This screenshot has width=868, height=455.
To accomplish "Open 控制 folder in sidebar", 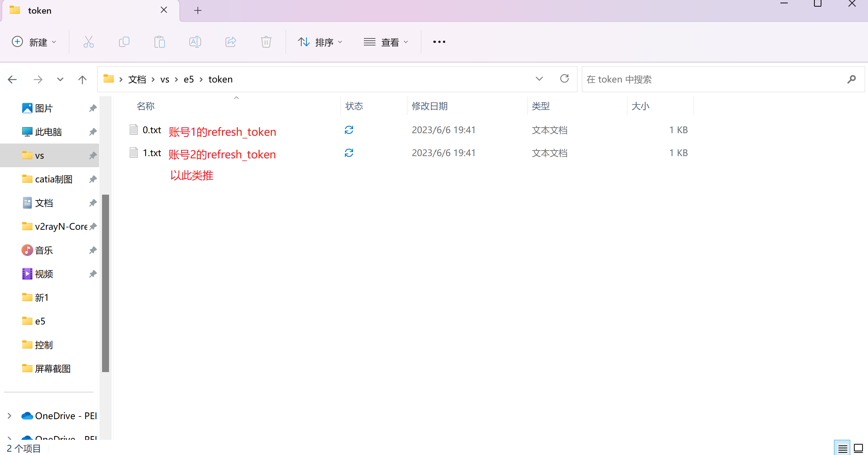I will [44, 345].
